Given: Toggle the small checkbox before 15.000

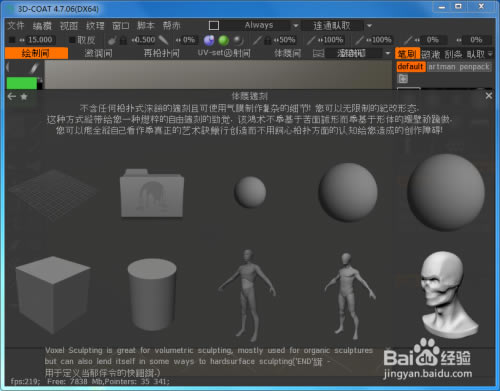Looking at the screenshot, I should pos(12,40).
